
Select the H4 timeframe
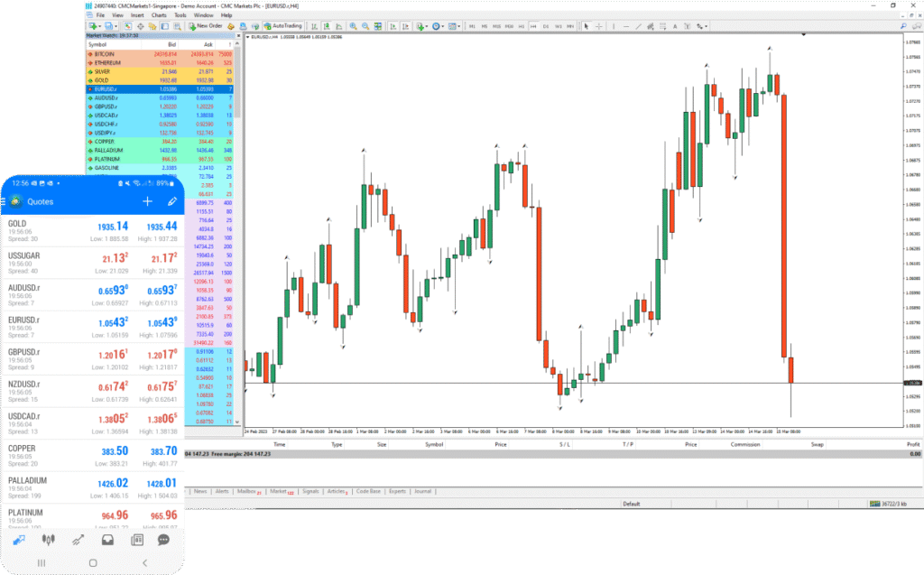533,26
